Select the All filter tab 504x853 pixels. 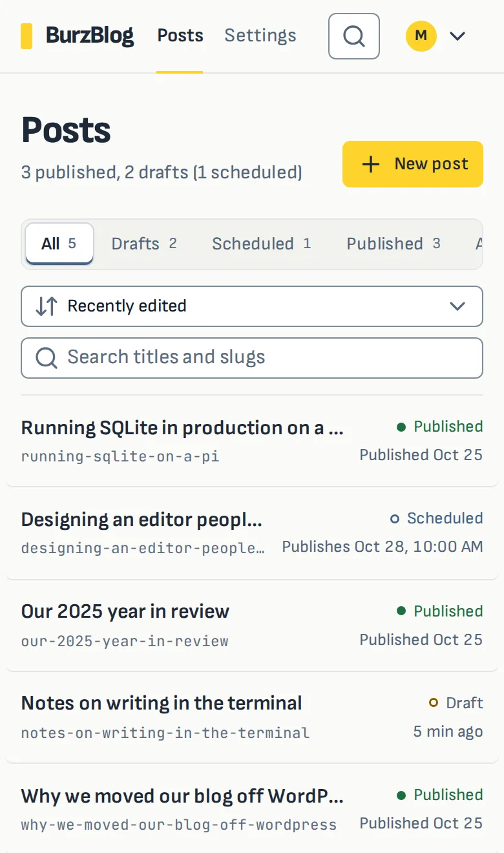(59, 244)
